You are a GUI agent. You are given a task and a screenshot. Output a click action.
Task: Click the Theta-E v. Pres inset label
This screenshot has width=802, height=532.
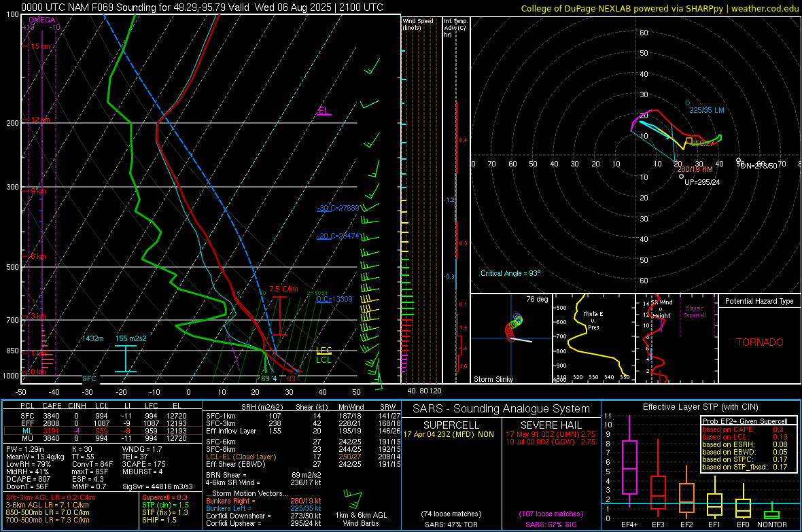(x=593, y=320)
